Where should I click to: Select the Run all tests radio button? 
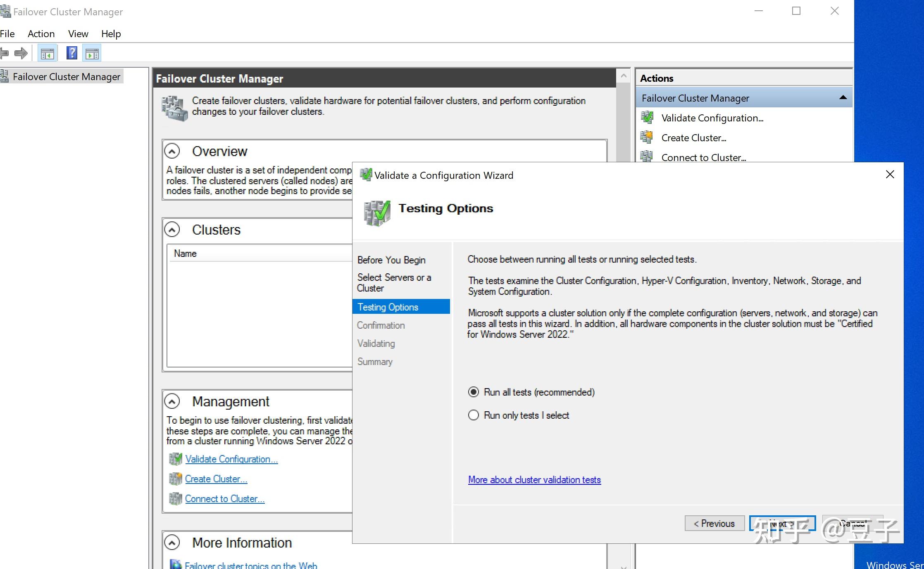[x=473, y=392]
